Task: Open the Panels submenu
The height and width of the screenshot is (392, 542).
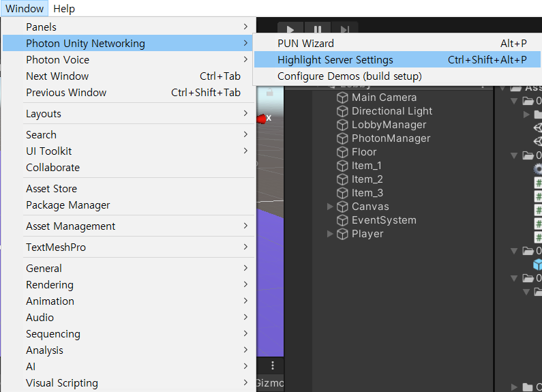Action: pyautogui.click(x=129, y=27)
